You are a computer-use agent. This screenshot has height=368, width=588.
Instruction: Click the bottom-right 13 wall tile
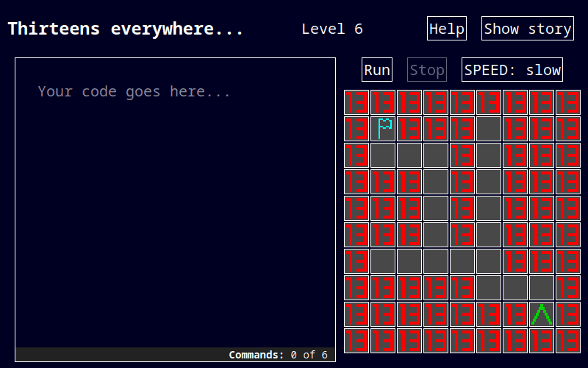pyautogui.click(x=568, y=341)
